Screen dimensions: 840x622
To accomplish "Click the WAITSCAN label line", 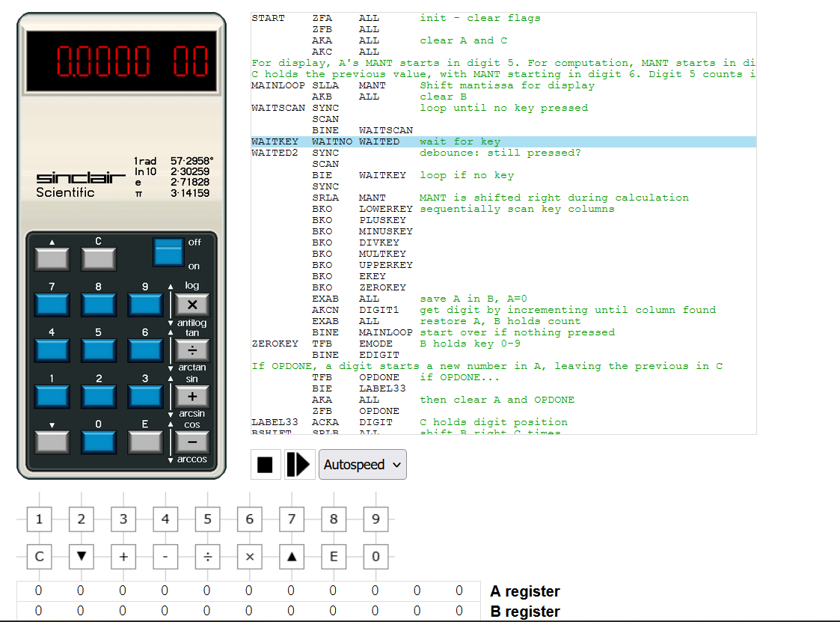I will click(x=503, y=108).
